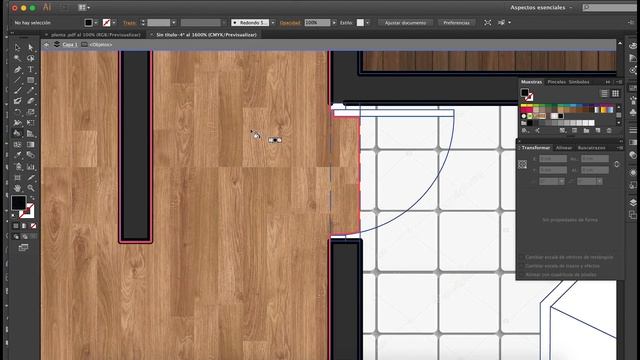Open the stroke weight (Trazo) dropdown
Screen dimensions: 640x360
coord(173,23)
